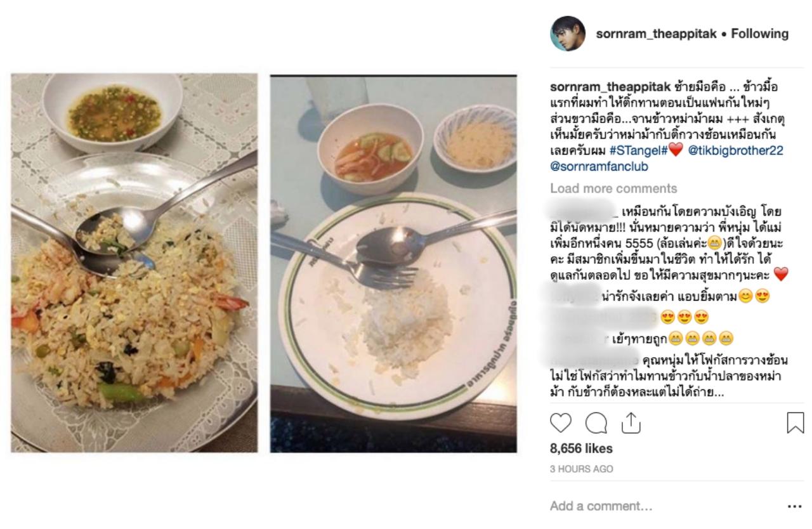
Task: Click the fried rice photo on left
Action: 134,263
